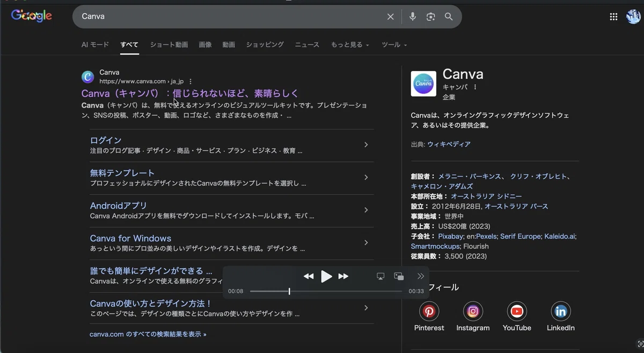Image resolution: width=644 pixels, height=353 pixels.
Task: Open the ツール dropdown
Action: pos(394,45)
